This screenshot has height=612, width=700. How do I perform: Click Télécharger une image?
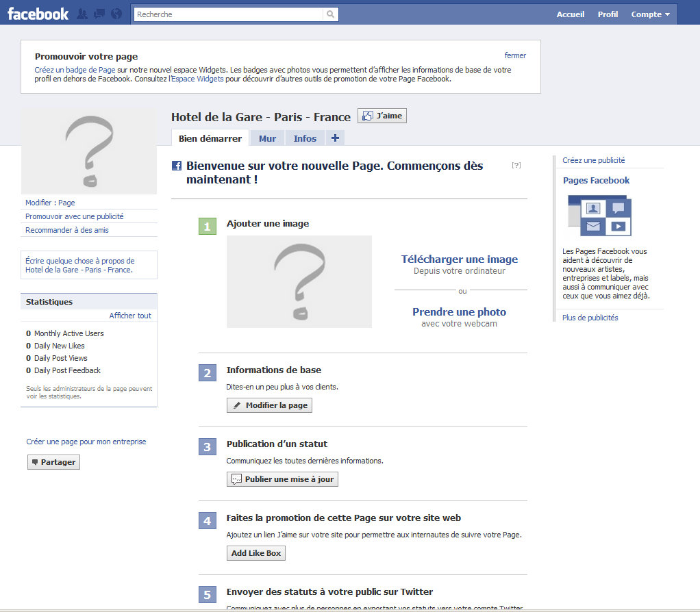[x=460, y=259]
